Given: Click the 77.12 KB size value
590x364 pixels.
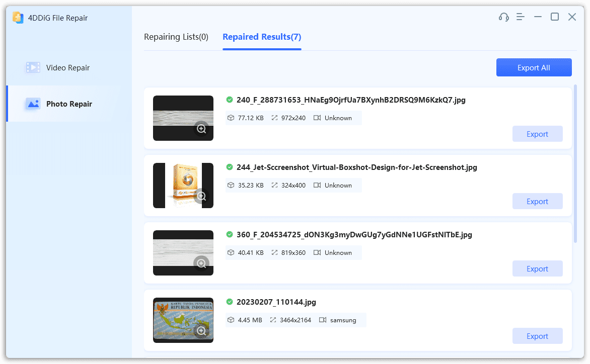Looking at the screenshot, I should point(251,118).
